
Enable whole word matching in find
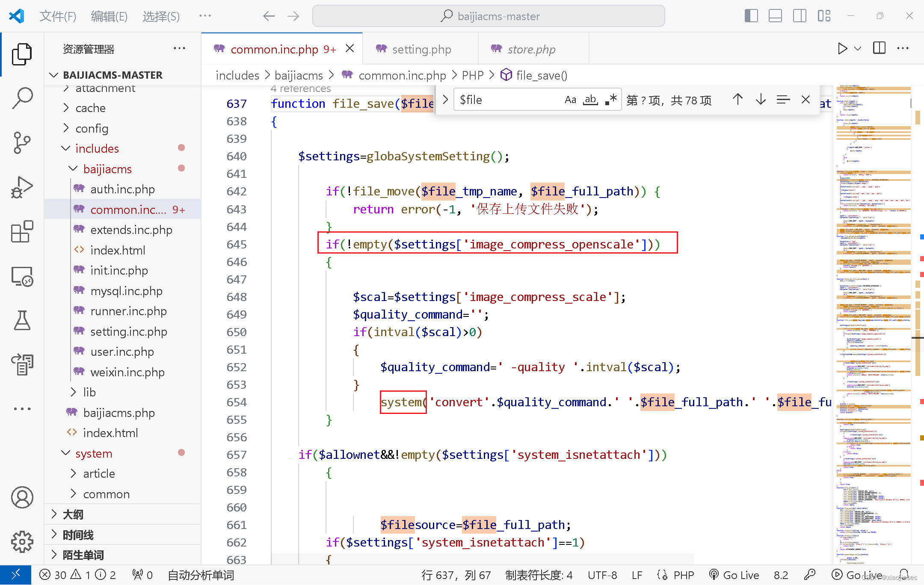[590, 99]
